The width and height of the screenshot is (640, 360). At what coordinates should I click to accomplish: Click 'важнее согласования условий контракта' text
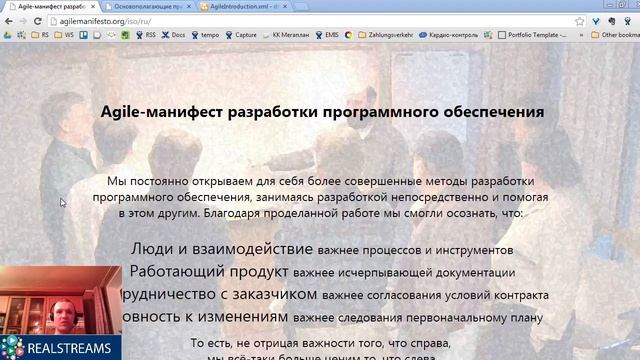pos(436,295)
